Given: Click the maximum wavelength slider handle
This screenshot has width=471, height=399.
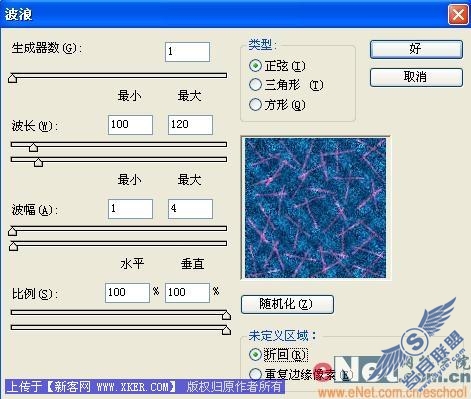Looking at the screenshot, I should 38,162.
